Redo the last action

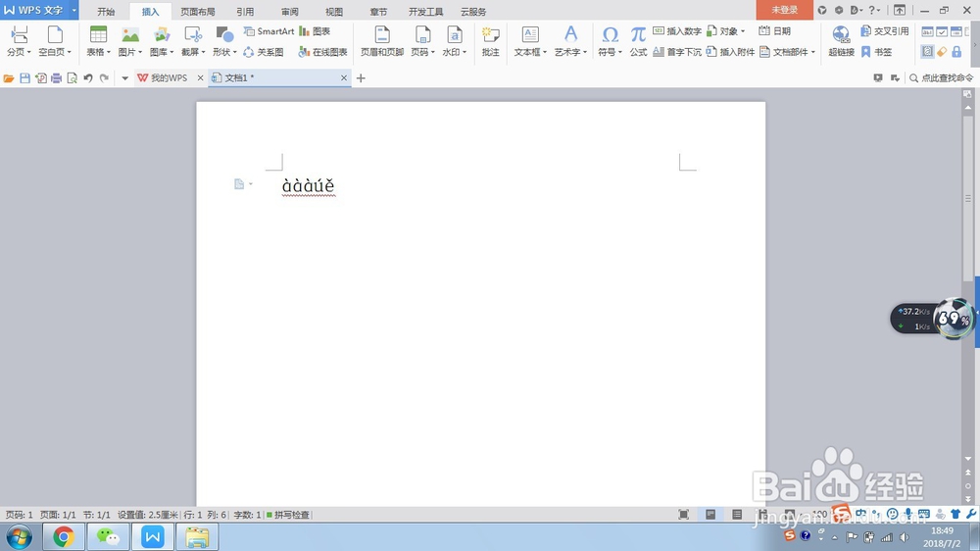[104, 78]
